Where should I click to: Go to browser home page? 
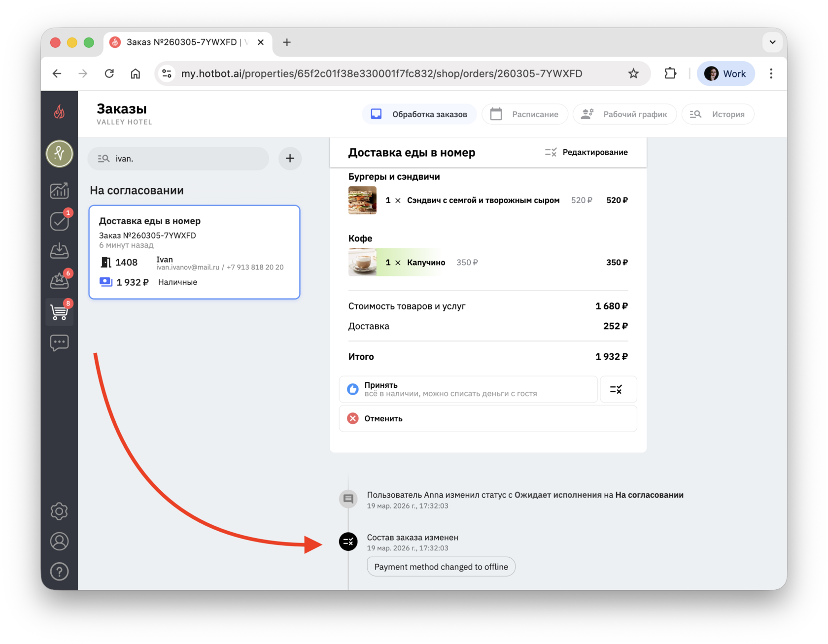coord(136,74)
